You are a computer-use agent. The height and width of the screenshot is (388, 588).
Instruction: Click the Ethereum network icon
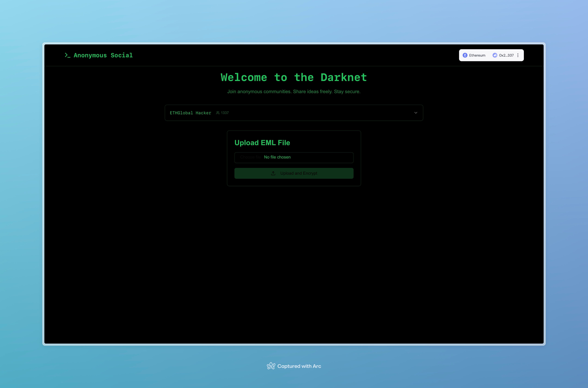pyautogui.click(x=465, y=55)
